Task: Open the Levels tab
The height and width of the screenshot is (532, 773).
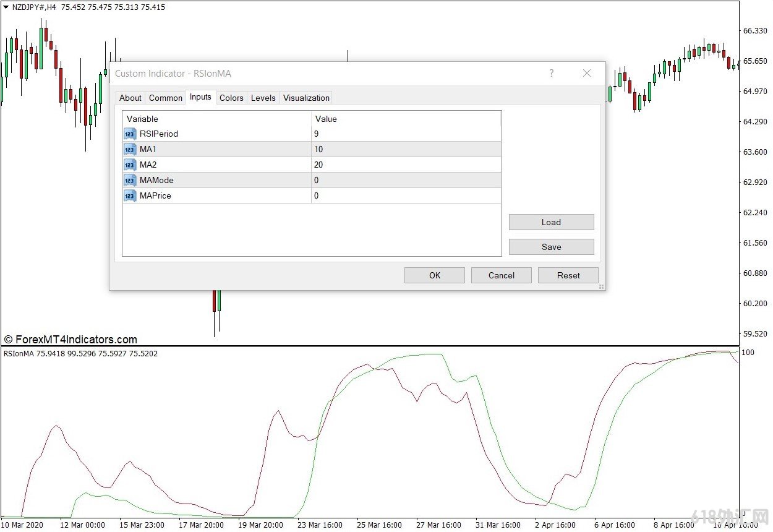Action: click(x=263, y=98)
